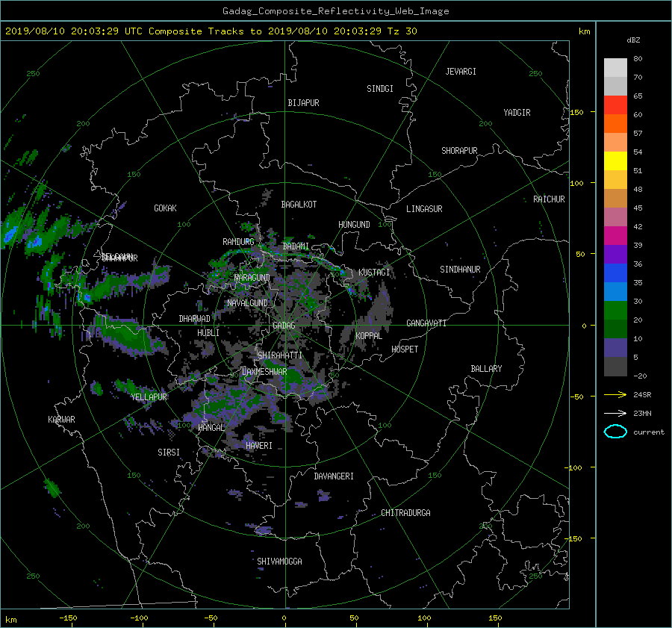Click the 'BALLARY' city label
This screenshot has height=628, width=672.
(x=486, y=369)
